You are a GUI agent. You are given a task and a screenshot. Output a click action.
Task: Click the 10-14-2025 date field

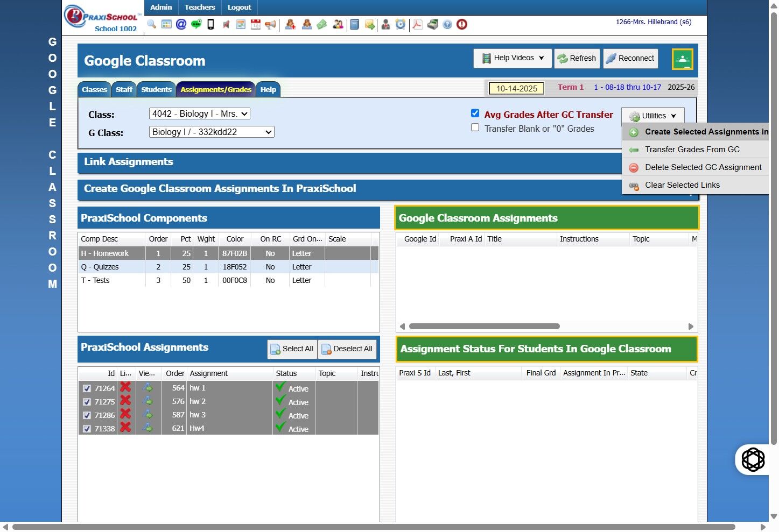516,88
